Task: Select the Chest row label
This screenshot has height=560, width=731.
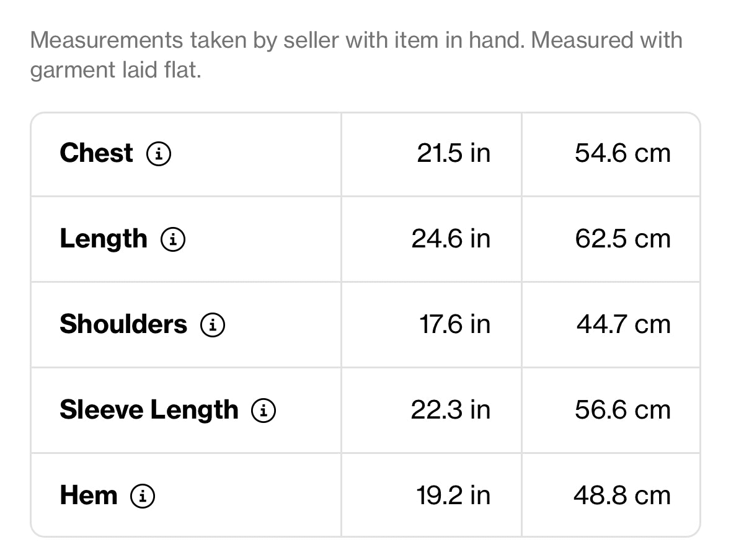Action: click(x=97, y=153)
